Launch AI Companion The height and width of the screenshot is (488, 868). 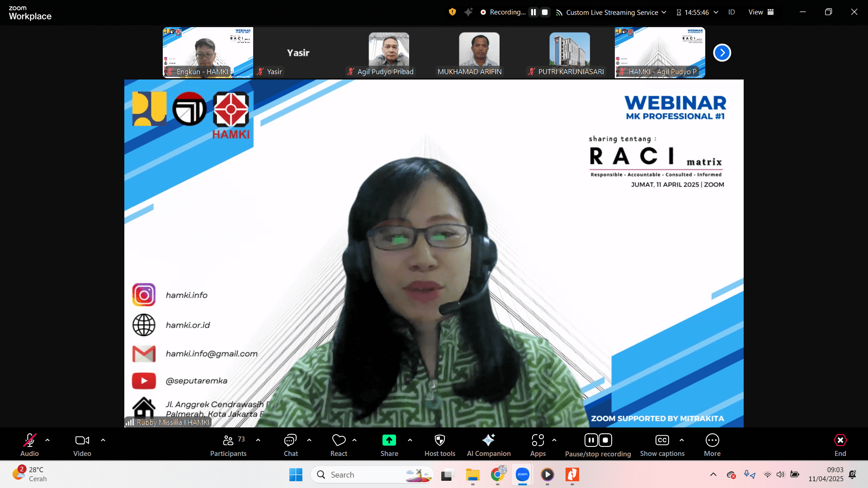(x=488, y=445)
